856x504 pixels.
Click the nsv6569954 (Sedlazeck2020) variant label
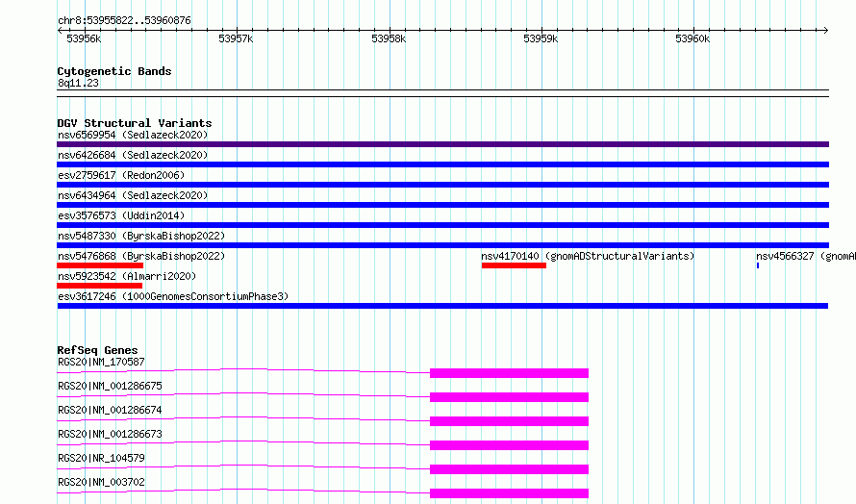133,135
